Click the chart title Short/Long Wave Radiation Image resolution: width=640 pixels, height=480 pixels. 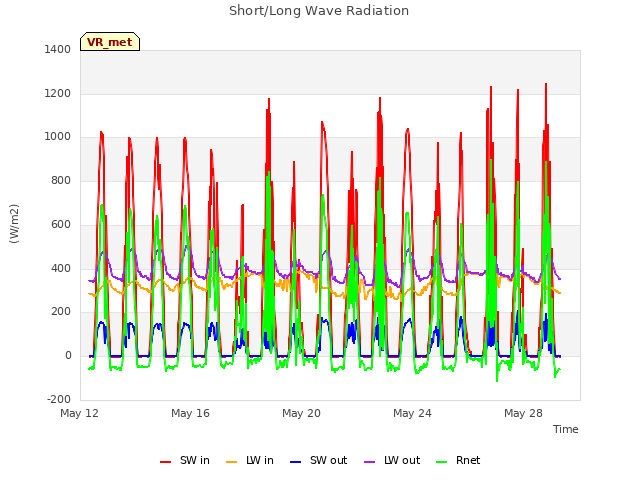click(x=319, y=11)
